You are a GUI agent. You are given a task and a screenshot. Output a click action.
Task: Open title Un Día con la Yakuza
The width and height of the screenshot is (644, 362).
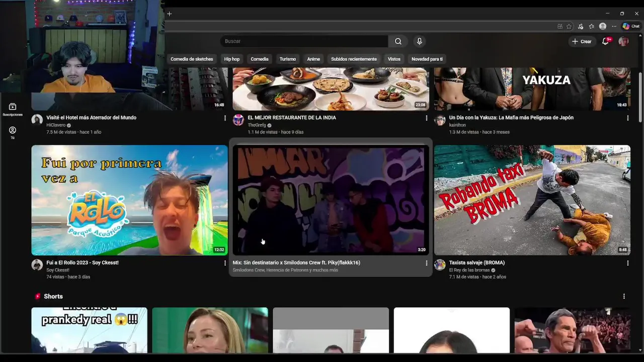[x=511, y=118]
